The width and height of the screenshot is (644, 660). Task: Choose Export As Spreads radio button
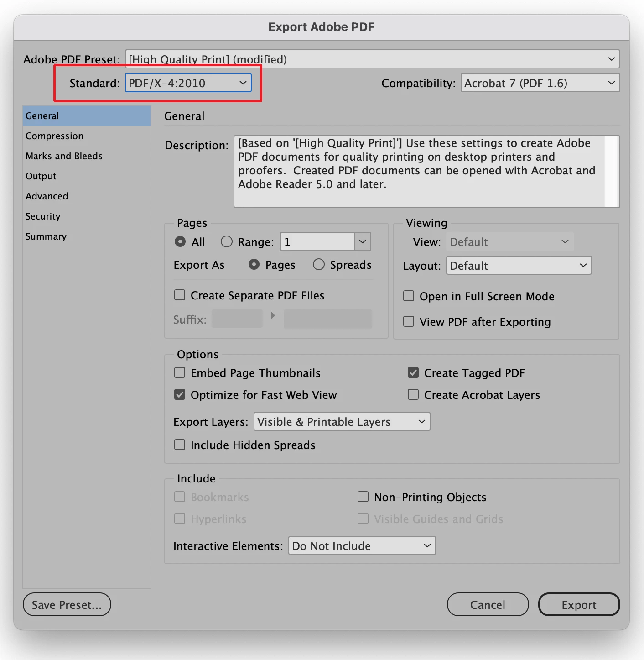[319, 265]
